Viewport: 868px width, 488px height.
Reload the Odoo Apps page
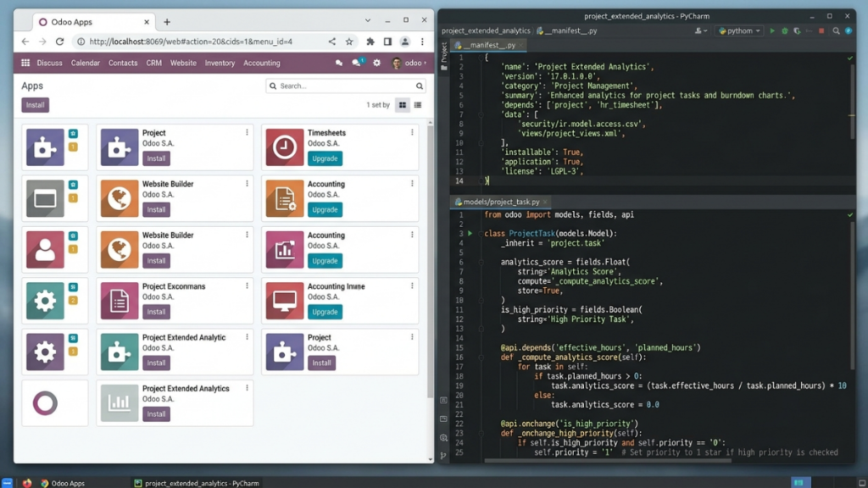pyautogui.click(x=60, y=42)
